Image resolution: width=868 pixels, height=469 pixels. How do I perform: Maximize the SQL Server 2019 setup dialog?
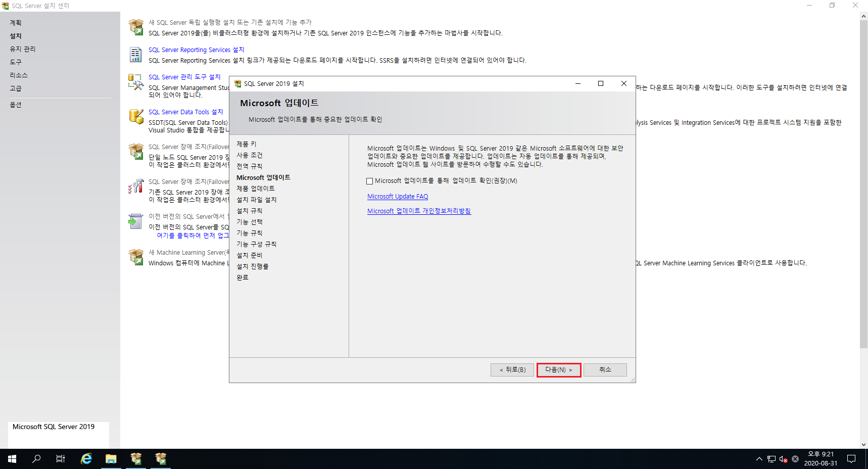pos(601,83)
